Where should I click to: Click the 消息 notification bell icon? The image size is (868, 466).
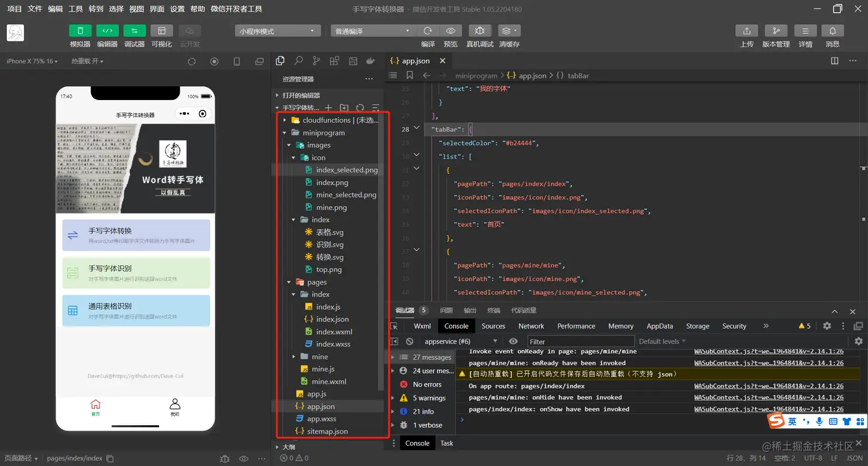832,31
